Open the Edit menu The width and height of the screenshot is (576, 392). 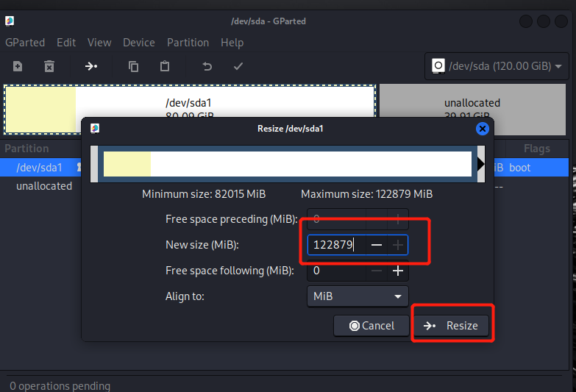(x=66, y=43)
